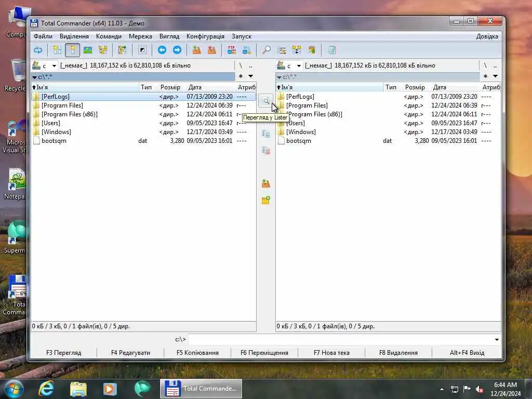This screenshot has height=399, width=532.
Task: Open file search via magnifier icon
Action: (x=267, y=50)
